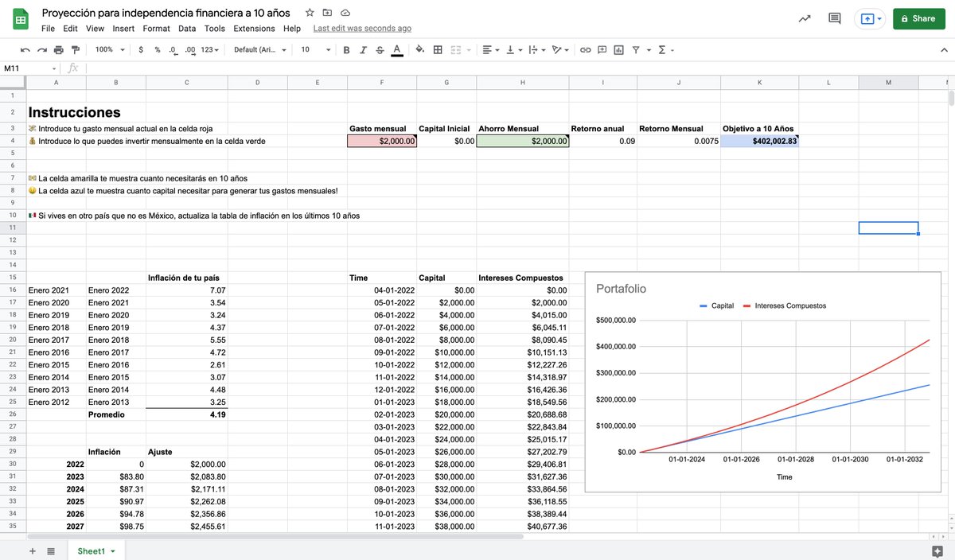Click the Undo icon
This screenshot has width=955, height=560.
(25, 50)
